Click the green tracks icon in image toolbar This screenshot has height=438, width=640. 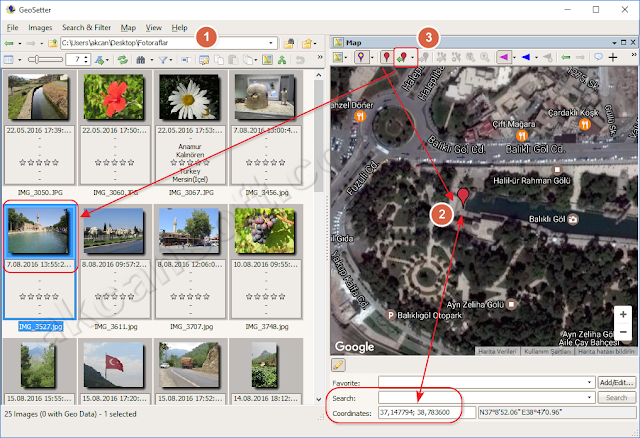pyautogui.click(x=282, y=60)
